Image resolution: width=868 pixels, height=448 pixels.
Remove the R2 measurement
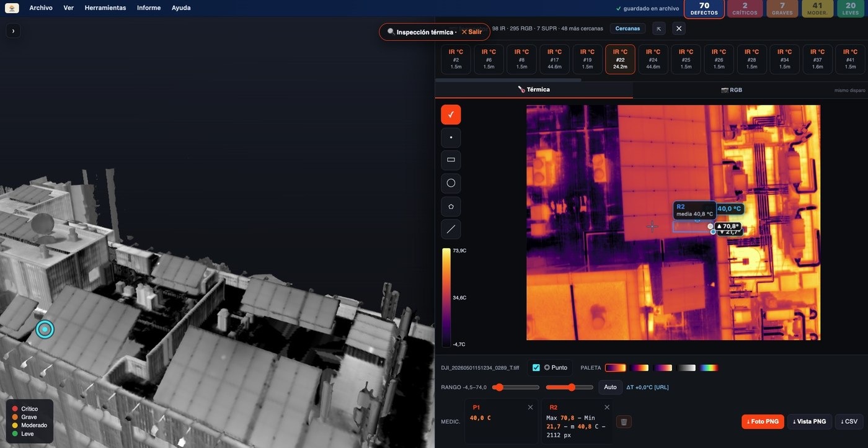[607, 407]
